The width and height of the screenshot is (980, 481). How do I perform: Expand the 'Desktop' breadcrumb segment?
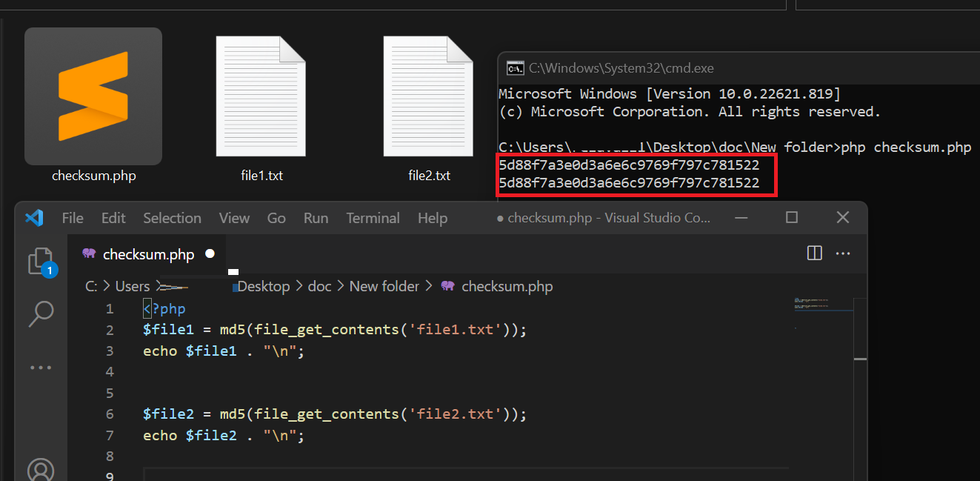264,286
